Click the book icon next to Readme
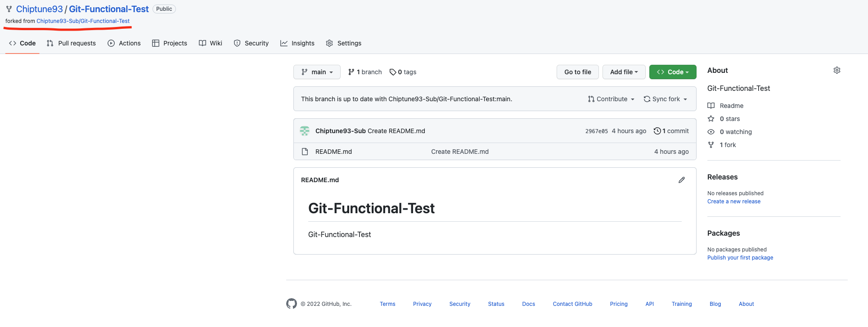The width and height of the screenshot is (868, 327). click(x=711, y=106)
